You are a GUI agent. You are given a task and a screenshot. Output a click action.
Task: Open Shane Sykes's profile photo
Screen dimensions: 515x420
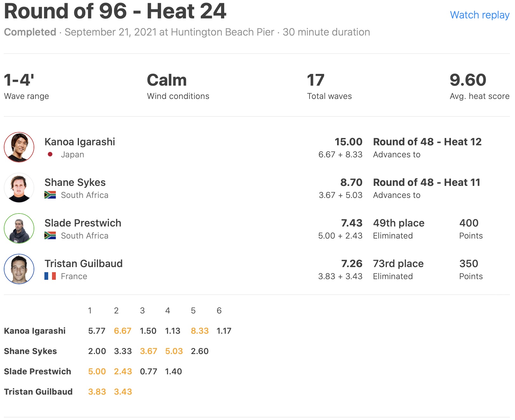tap(19, 188)
